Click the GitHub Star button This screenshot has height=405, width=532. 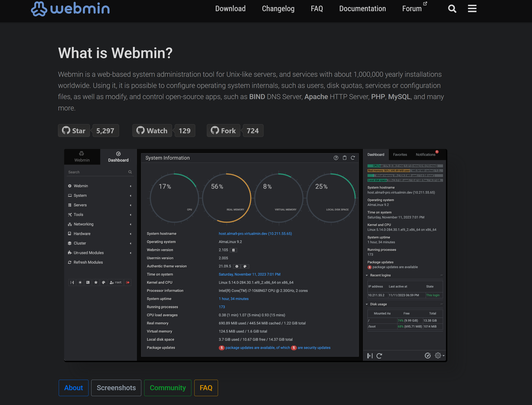tap(74, 131)
